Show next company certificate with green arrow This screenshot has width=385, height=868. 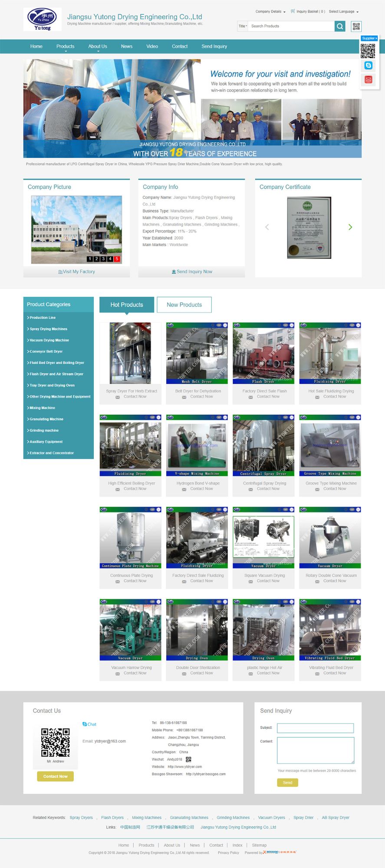coord(350,227)
